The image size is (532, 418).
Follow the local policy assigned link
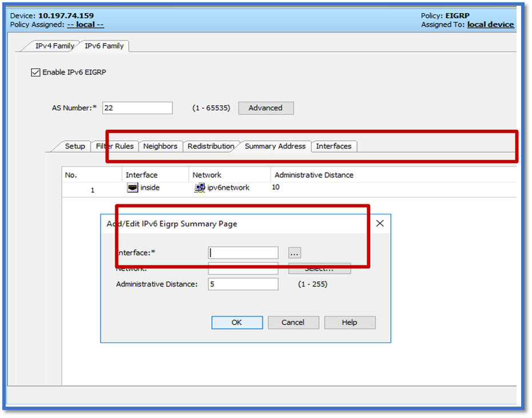pos(86,25)
